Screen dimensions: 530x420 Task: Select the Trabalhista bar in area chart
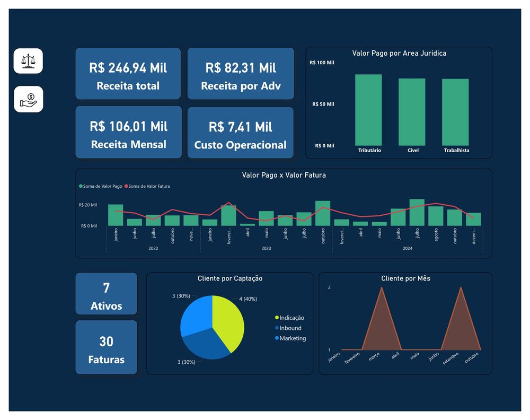tap(455, 112)
